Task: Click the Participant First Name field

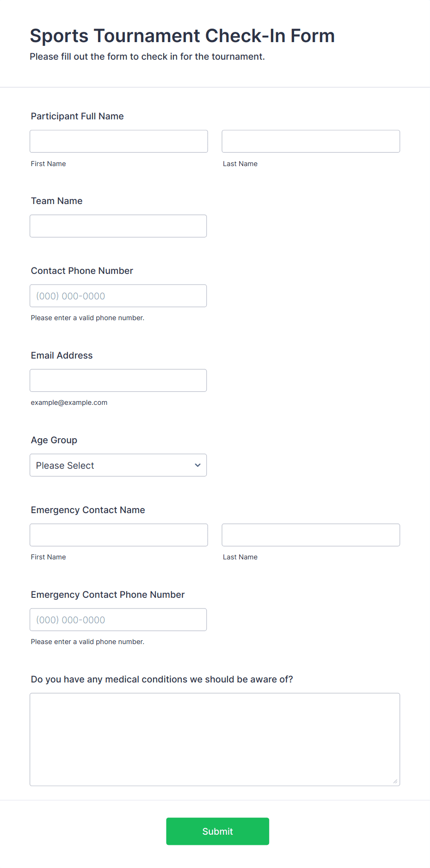Action: (x=119, y=141)
